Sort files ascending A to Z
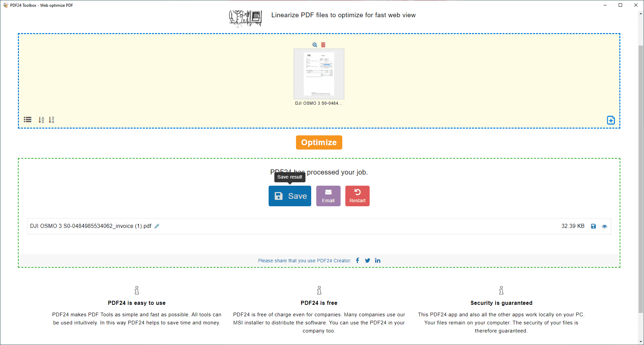The image size is (644, 345). click(41, 120)
